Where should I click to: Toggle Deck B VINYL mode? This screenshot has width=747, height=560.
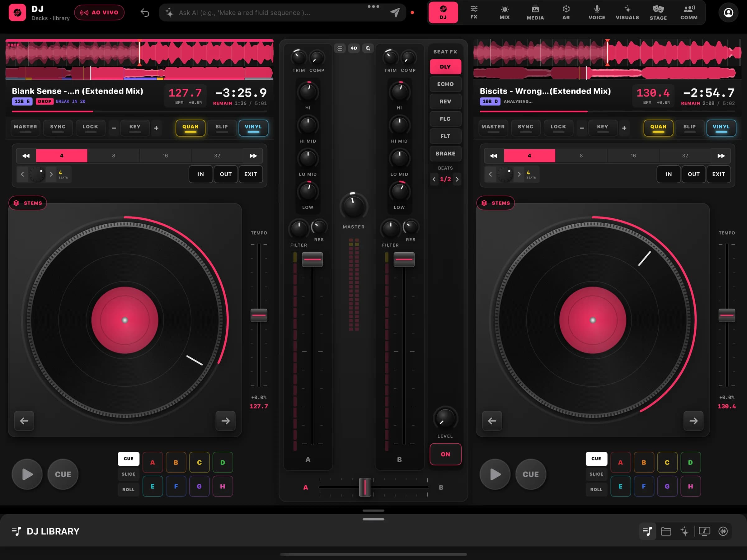[x=721, y=128]
